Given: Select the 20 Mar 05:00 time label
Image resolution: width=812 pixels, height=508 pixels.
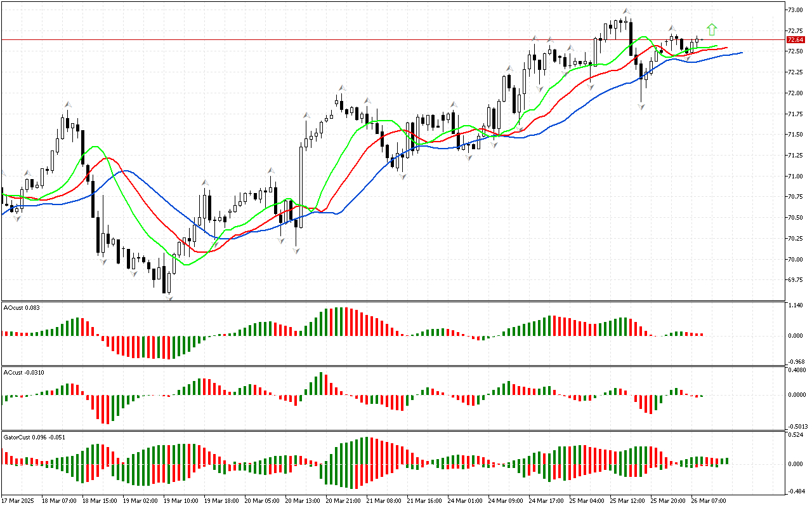Looking at the screenshot, I should coord(262,501).
